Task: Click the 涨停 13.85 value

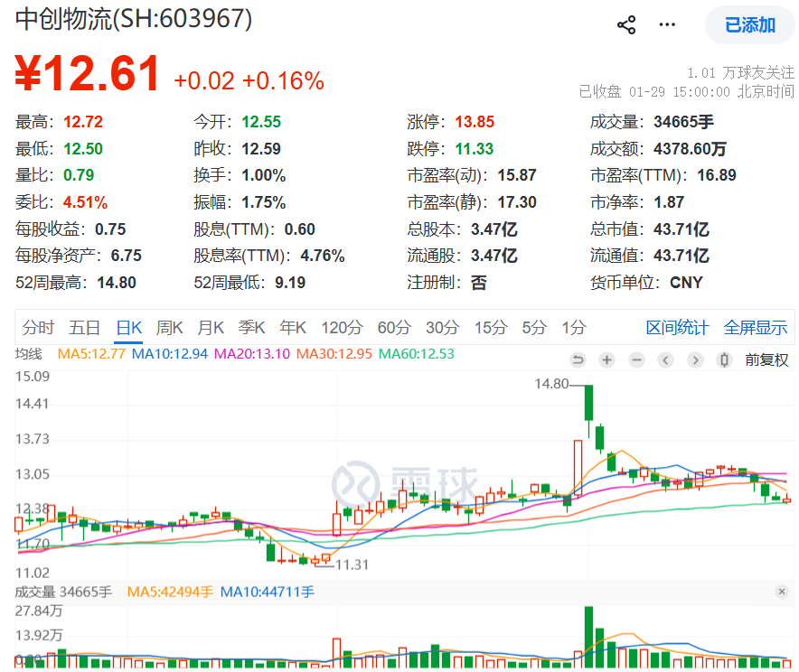Action: coord(475,122)
